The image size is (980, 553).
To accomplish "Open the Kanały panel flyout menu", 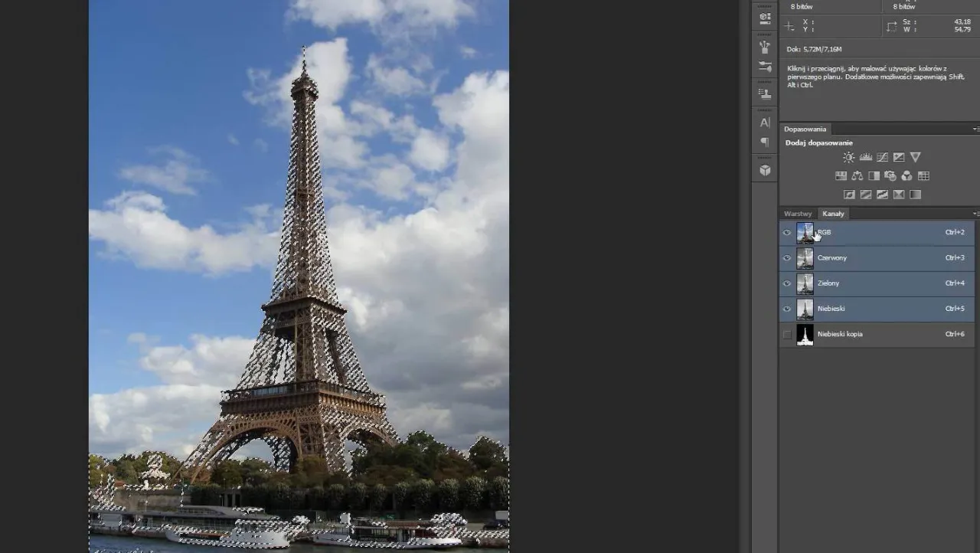I will 975,214.
